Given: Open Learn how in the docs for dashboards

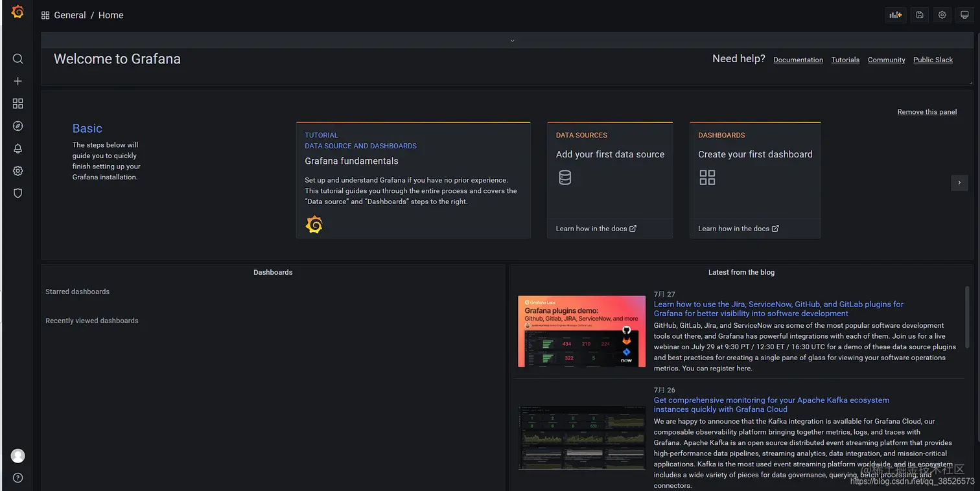Looking at the screenshot, I should point(738,229).
